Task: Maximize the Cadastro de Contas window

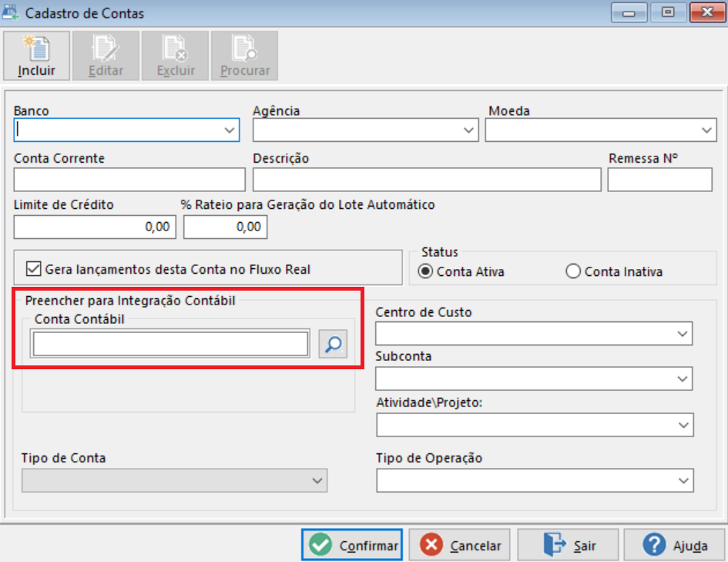Action: click(668, 12)
